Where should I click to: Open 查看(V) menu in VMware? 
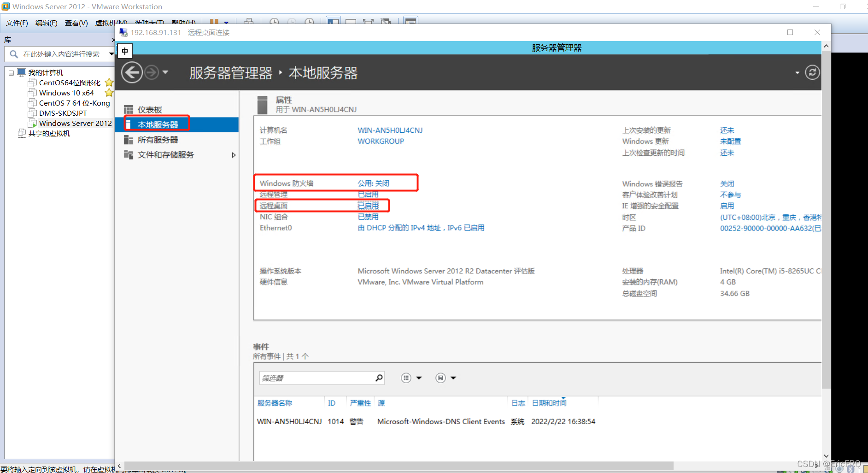[76, 23]
